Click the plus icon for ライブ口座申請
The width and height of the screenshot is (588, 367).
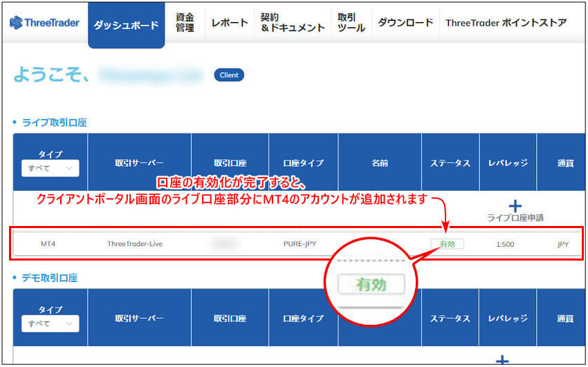pyautogui.click(x=515, y=205)
